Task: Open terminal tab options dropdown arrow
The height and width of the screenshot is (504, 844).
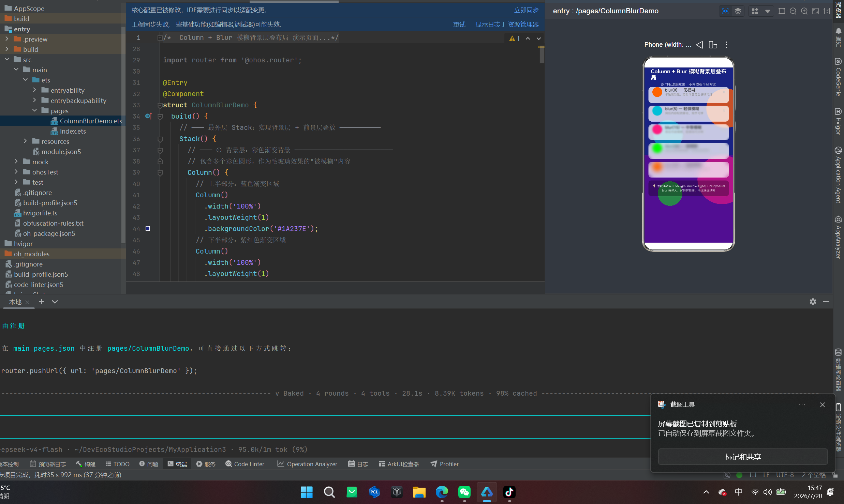Action: 55,302
